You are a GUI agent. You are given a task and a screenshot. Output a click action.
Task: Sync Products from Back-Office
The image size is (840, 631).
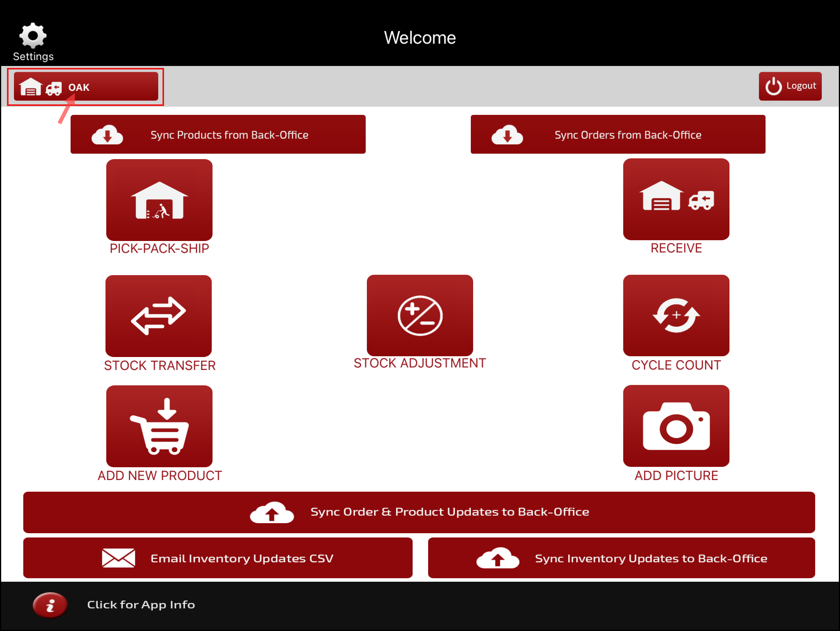[x=218, y=135]
